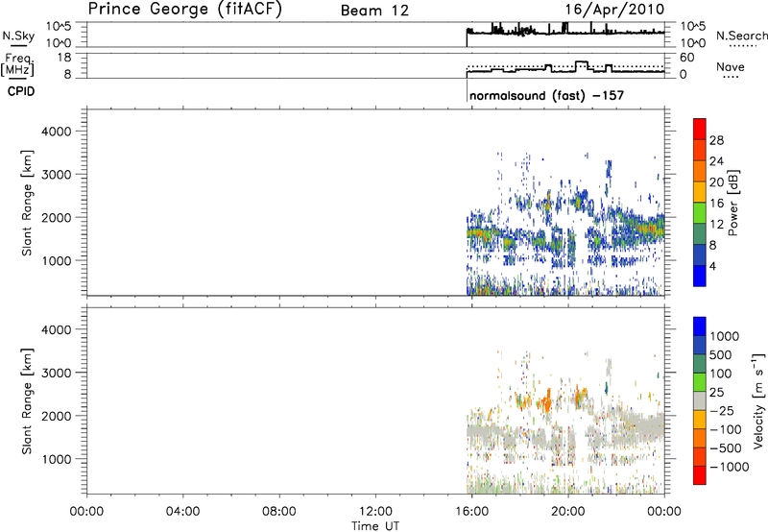Click the orange velocity scatter patch near 2200 km
768x532 pixels.
tap(544, 400)
